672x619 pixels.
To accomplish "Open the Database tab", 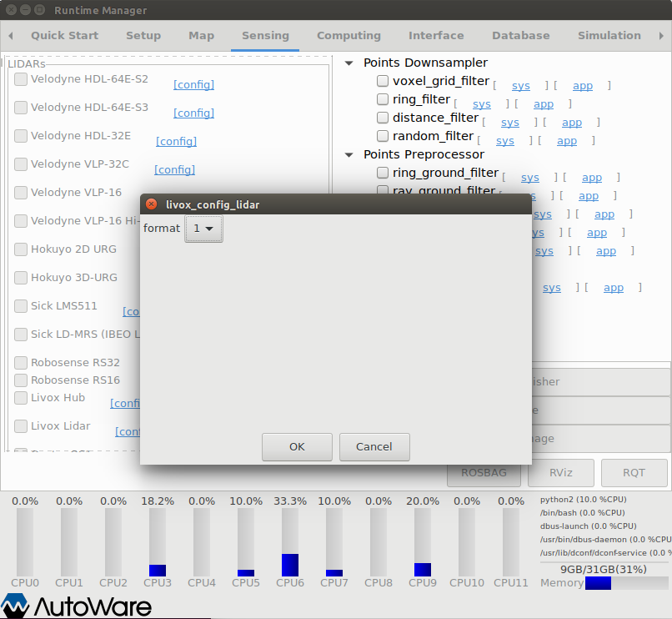I will 521,36.
